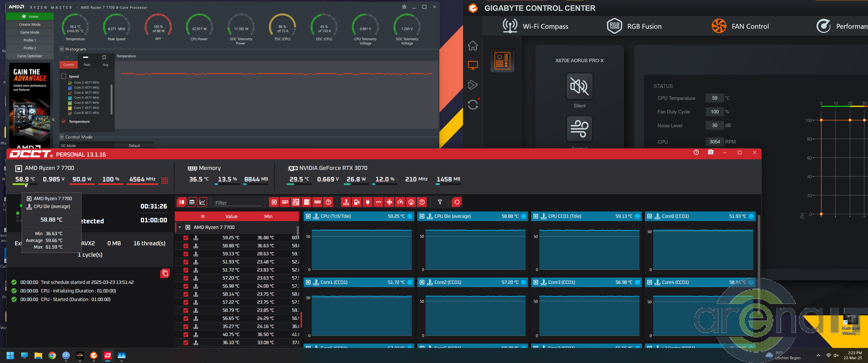Viewport: 868px width, 363px height.
Task: Open OCCT help from title bar
Action: click(x=696, y=153)
